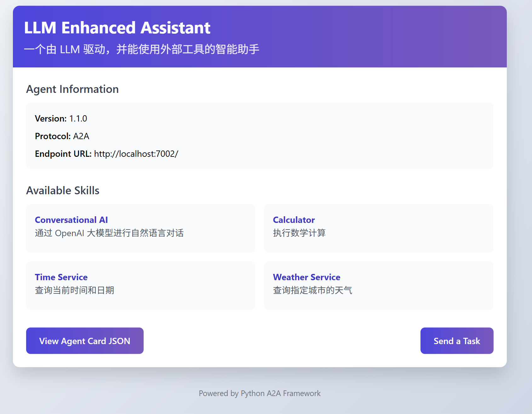This screenshot has width=532, height=414.
Task: Click the Chinese subtitle under the page title
Action: click(x=141, y=49)
